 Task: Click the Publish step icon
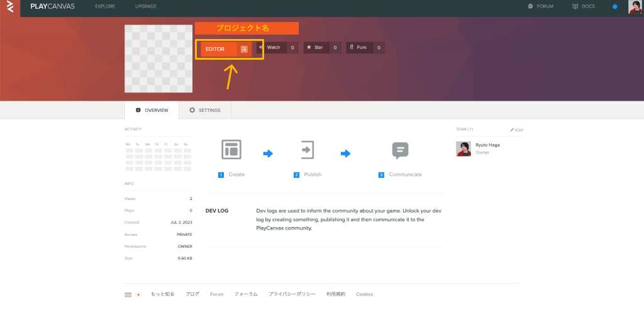point(308,150)
